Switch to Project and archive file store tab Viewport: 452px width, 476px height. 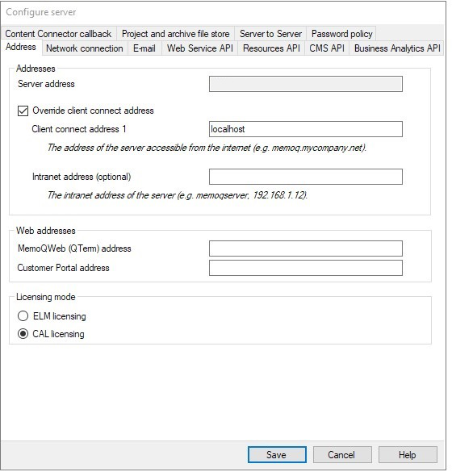pos(176,34)
